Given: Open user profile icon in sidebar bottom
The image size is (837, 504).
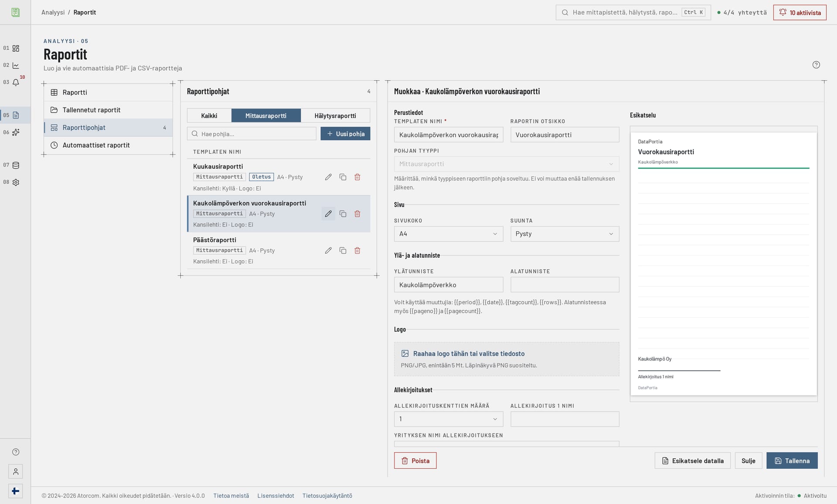Looking at the screenshot, I should pos(16,471).
